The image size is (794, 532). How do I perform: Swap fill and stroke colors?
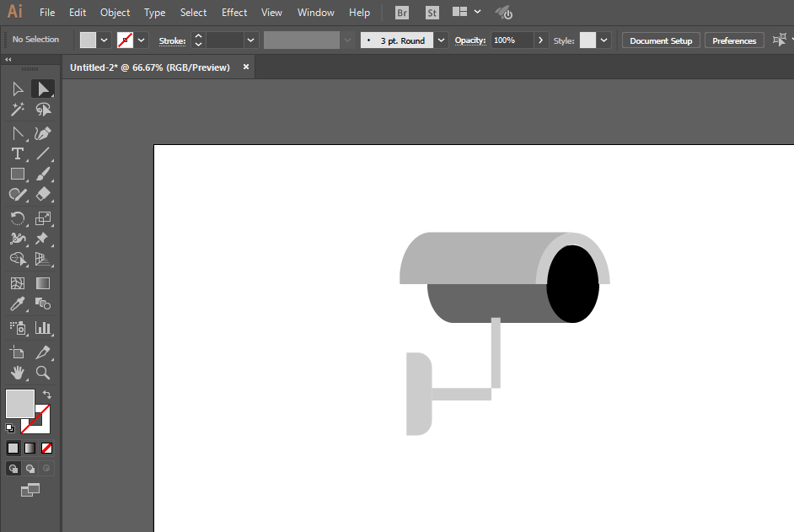click(x=47, y=395)
